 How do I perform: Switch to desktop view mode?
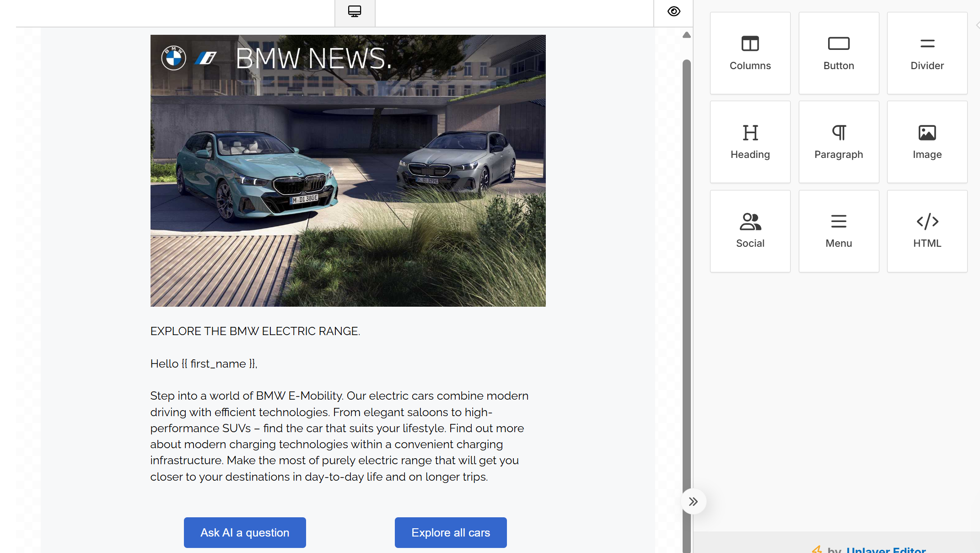(x=355, y=11)
